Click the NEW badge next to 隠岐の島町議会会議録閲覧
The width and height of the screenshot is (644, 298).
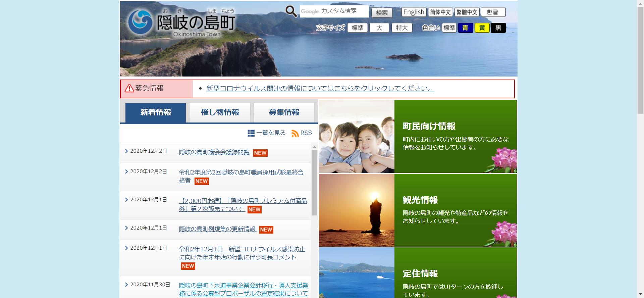260,153
